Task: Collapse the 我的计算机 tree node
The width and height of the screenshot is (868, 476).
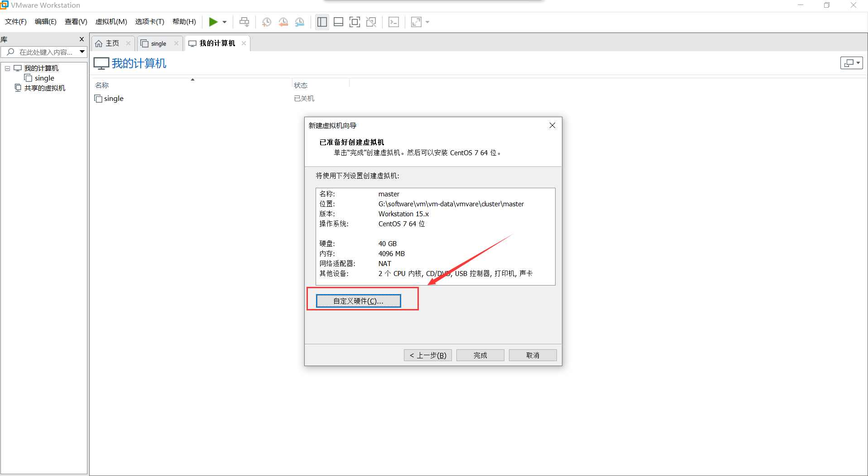Action: pos(7,68)
